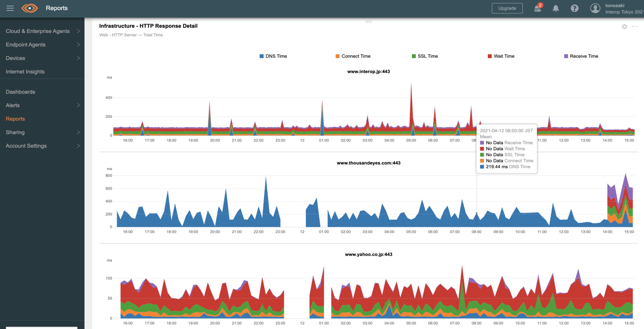Screen dimensions: 644x329
Task: Grab the widget drag handle dots
Action: (368, 22)
